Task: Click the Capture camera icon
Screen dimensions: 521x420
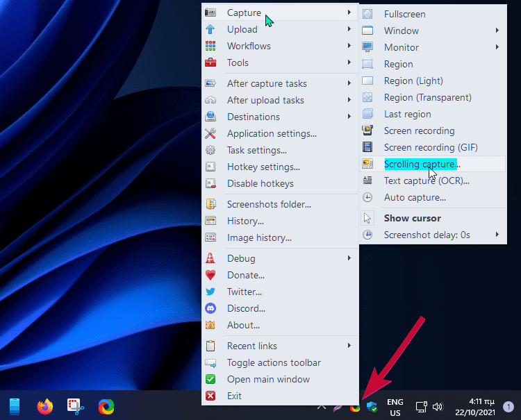Action: 210,12
